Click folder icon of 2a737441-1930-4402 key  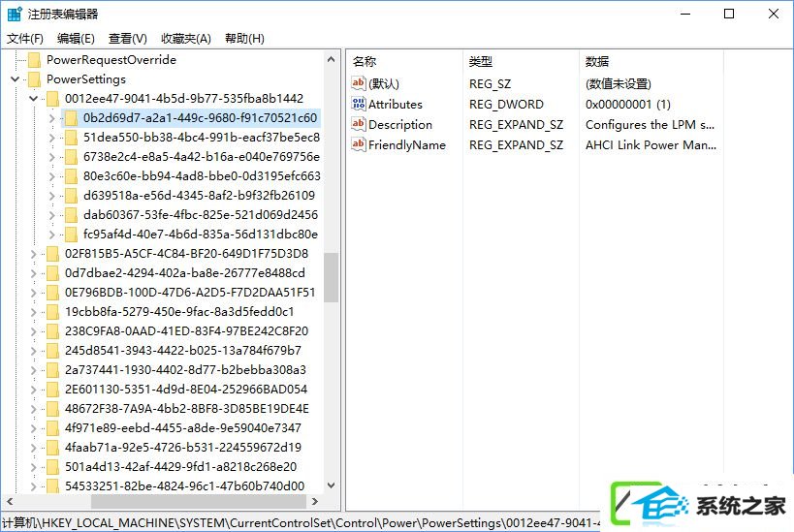point(52,370)
